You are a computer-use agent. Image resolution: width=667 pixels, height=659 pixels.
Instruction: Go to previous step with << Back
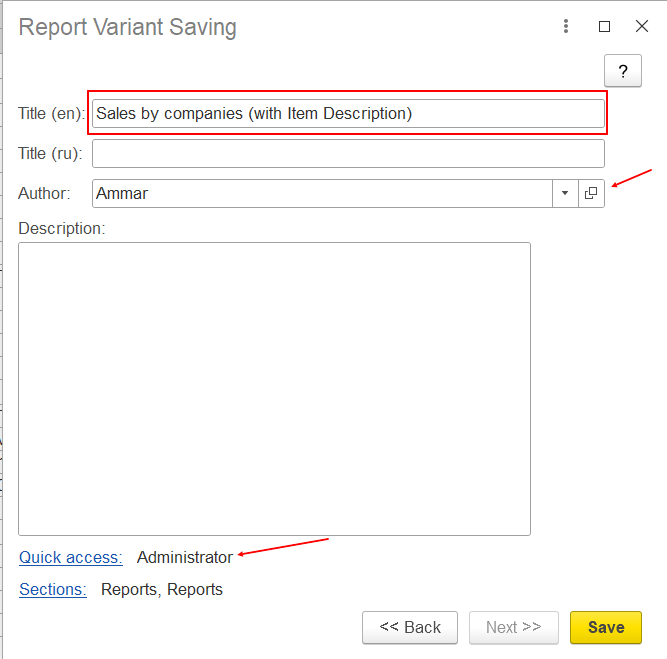410,627
